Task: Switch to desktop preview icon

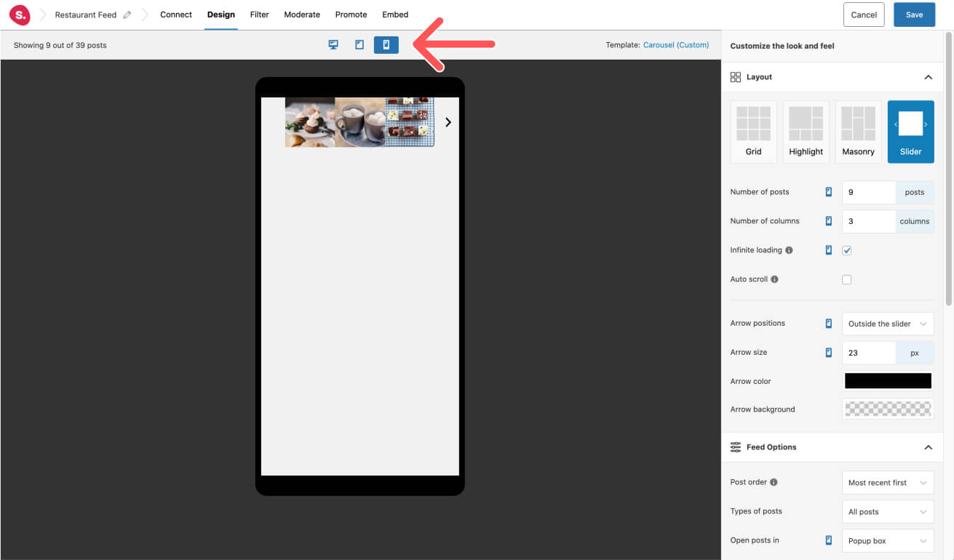Action: click(333, 45)
